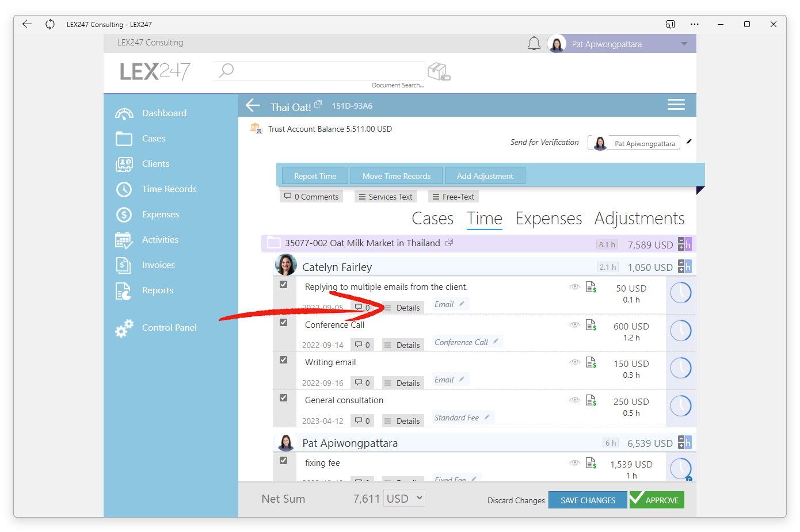Open Cases in the sidebar
The width and height of the screenshot is (800, 532).
[x=140, y=139]
